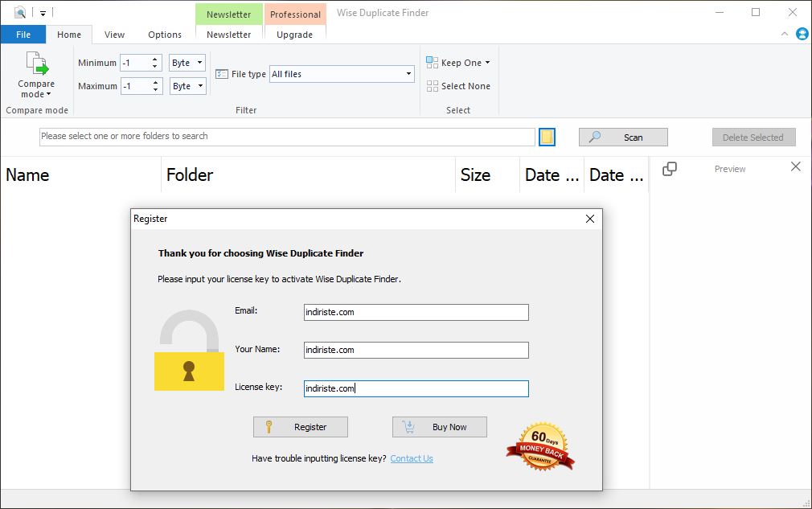812x509 pixels.
Task: Open the Newsletter ribbon tab
Action: coord(229,35)
